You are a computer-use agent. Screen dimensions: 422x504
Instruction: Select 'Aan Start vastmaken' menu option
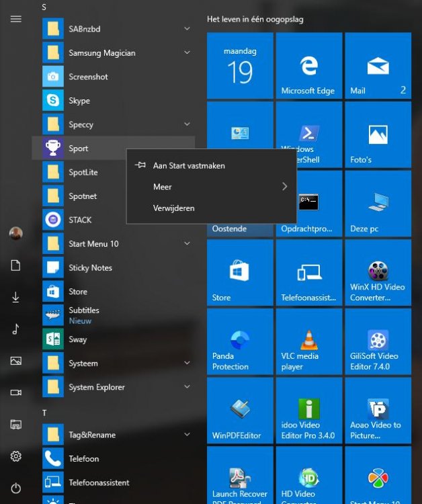[189, 165]
